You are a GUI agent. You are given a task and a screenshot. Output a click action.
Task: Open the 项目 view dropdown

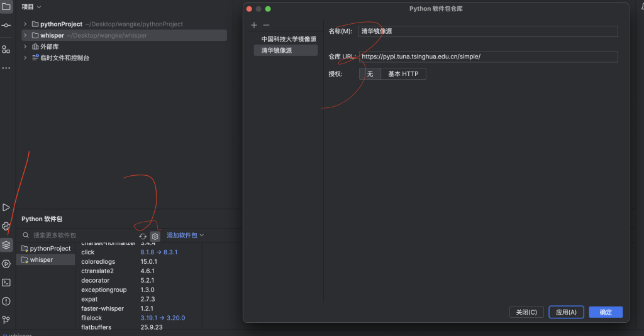(31, 7)
